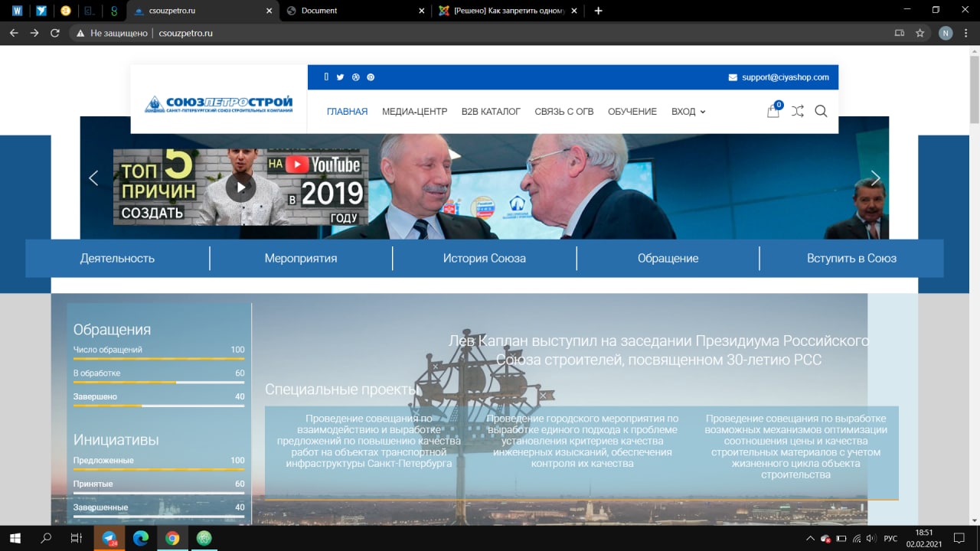Click the Число обращений progress bar

[159, 358]
